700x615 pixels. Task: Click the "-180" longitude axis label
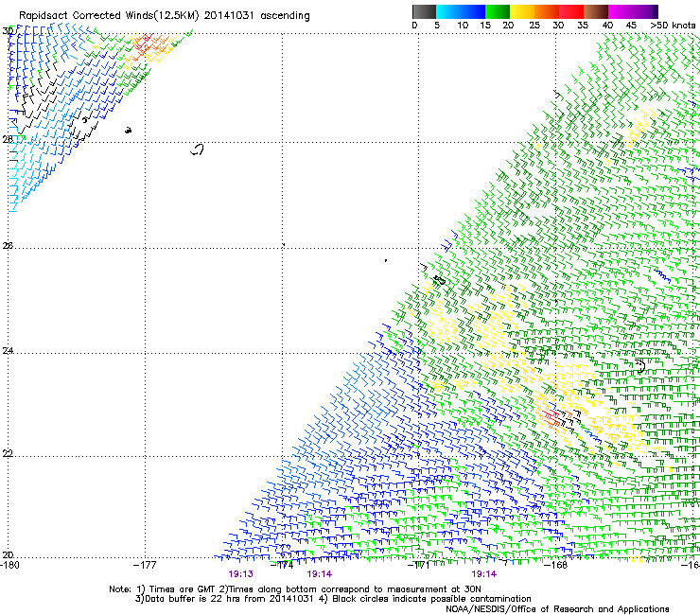(x=9, y=565)
